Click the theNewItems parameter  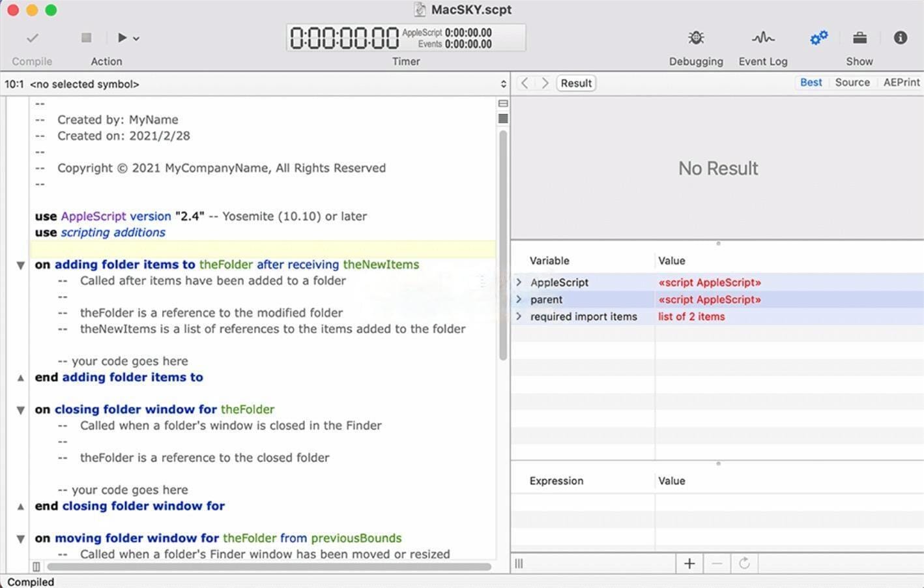pos(381,265)
